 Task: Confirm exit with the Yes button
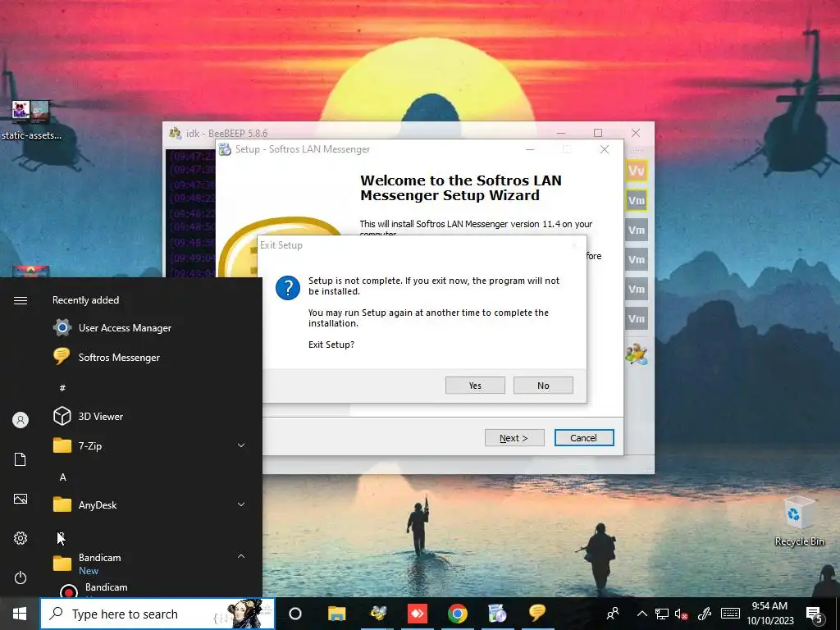pos(475,386)
